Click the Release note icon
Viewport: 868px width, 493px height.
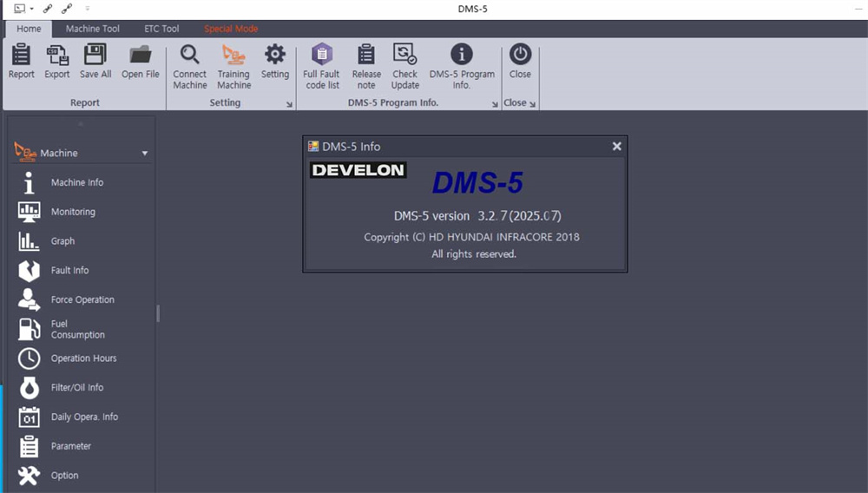[x=366, y=56]
